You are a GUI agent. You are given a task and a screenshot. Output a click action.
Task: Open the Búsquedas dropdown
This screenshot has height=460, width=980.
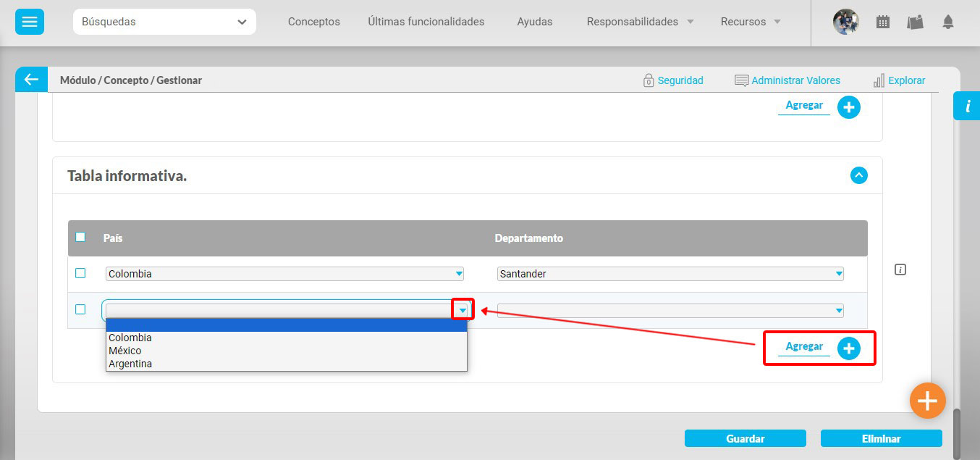coord(164,22)
